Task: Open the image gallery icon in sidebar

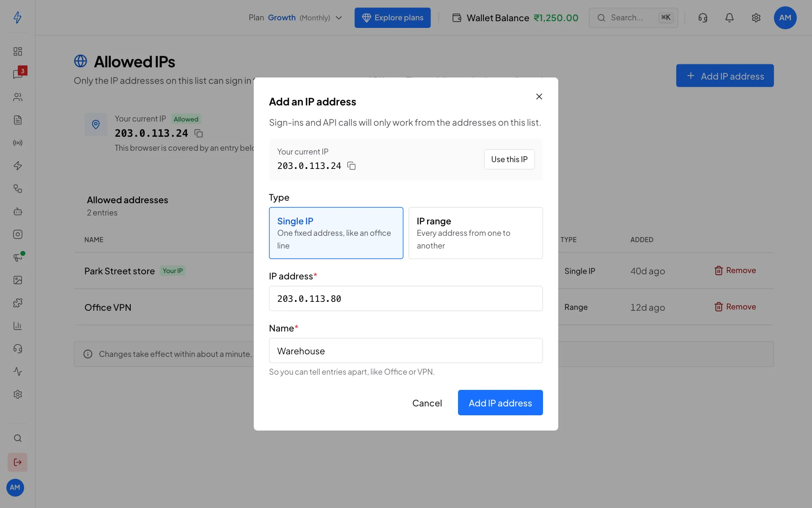Action: coord(17,280)
